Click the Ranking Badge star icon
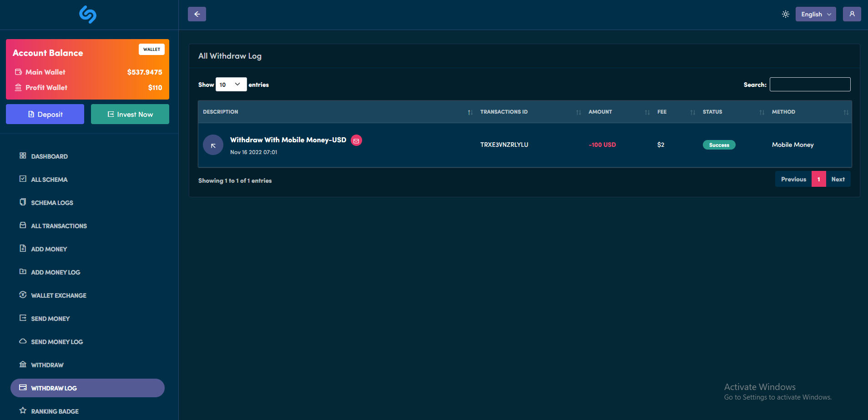 pos(23,410)
